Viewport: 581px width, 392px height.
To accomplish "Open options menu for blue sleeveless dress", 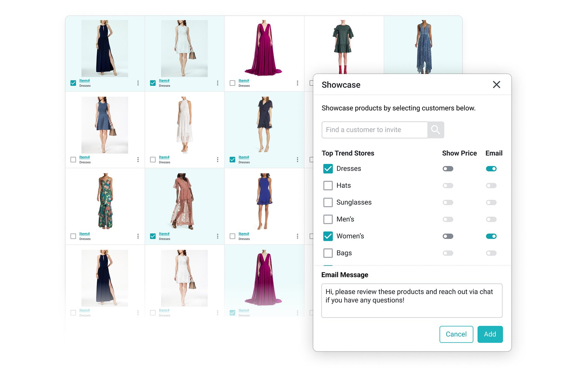I will pos(138,159).
